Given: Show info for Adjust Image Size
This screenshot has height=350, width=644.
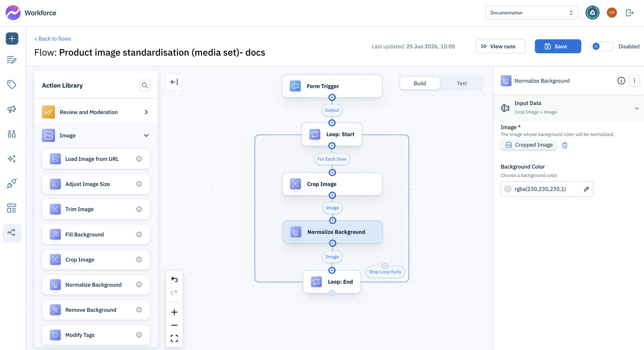Looking at the screenshot, I should [139, 184].
